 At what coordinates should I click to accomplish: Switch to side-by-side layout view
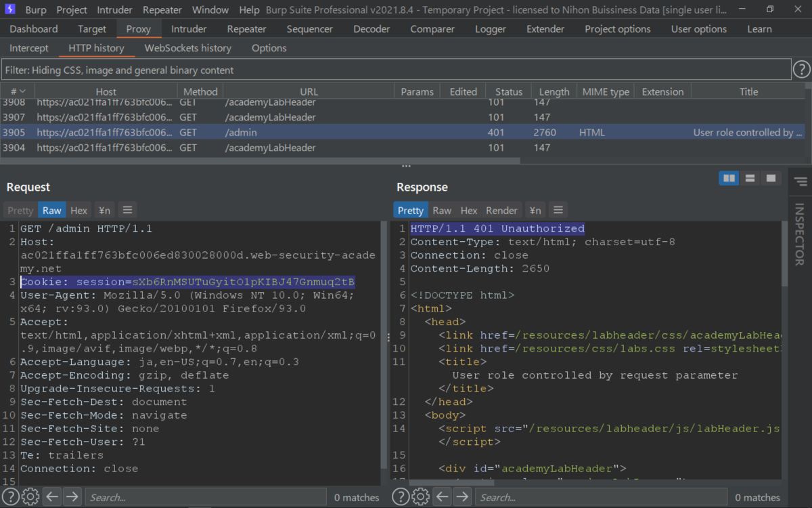(x=729, y=178)
